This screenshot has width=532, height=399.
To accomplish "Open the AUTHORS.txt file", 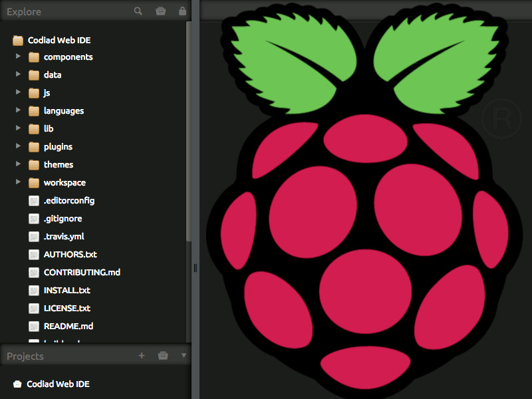I will [x=70, y=255].
